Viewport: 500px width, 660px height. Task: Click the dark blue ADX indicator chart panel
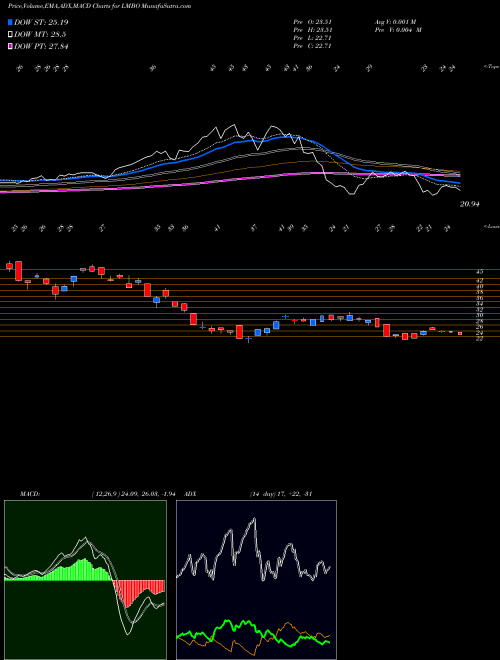(256, 580)
